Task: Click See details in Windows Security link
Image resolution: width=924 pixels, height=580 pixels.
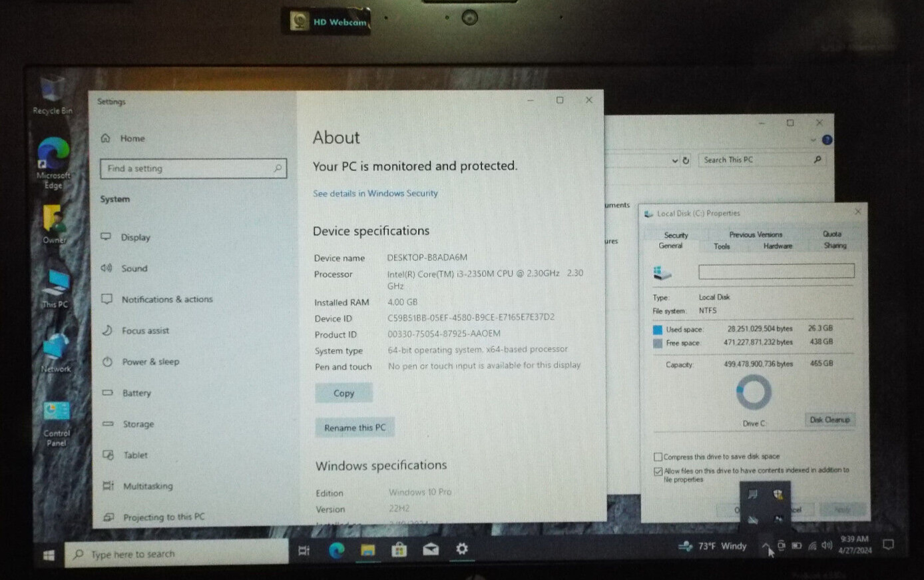Action: point(375,193)
